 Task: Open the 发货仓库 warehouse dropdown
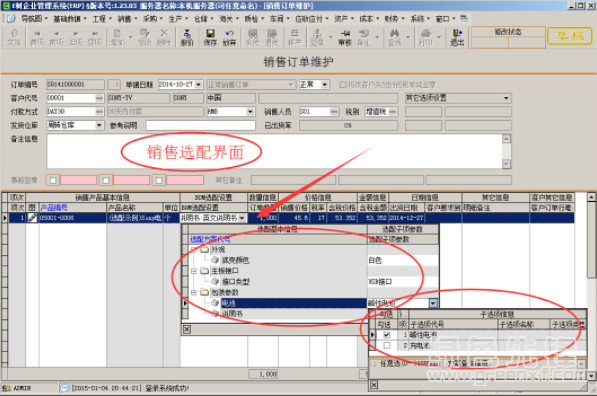pyautogui.click(x=99, y=125)
